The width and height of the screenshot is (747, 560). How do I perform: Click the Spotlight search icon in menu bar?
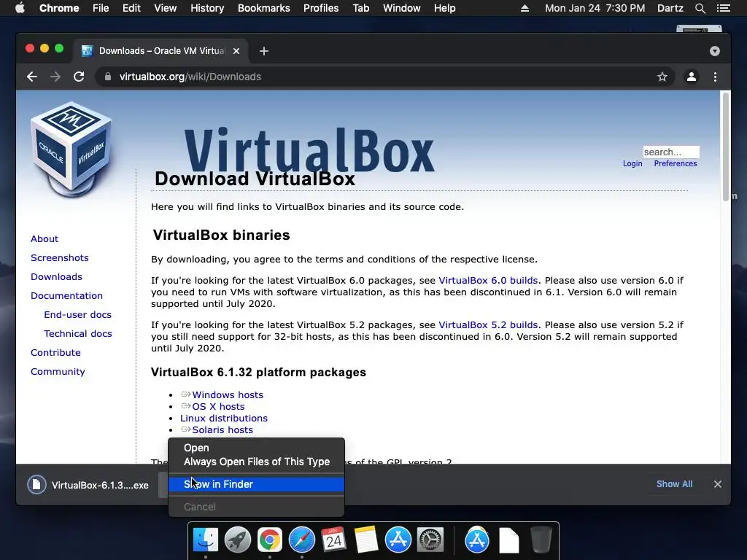(x=700, y=8)
